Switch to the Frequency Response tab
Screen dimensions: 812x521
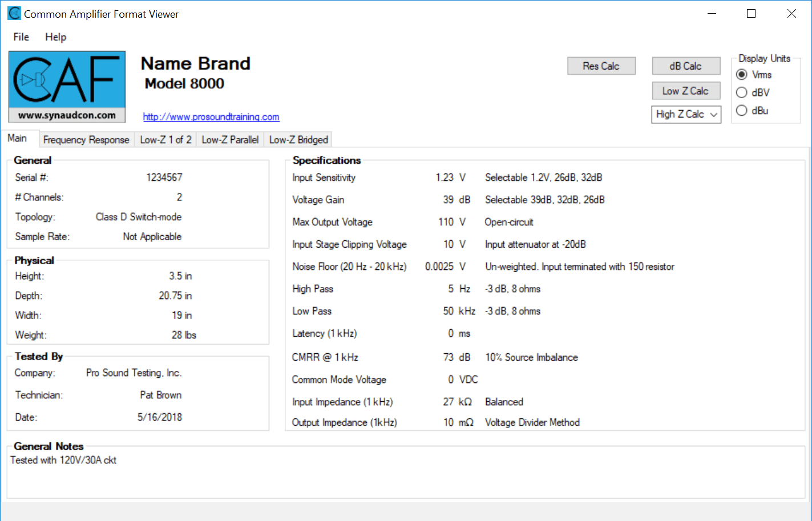click(x=86, y=140)
